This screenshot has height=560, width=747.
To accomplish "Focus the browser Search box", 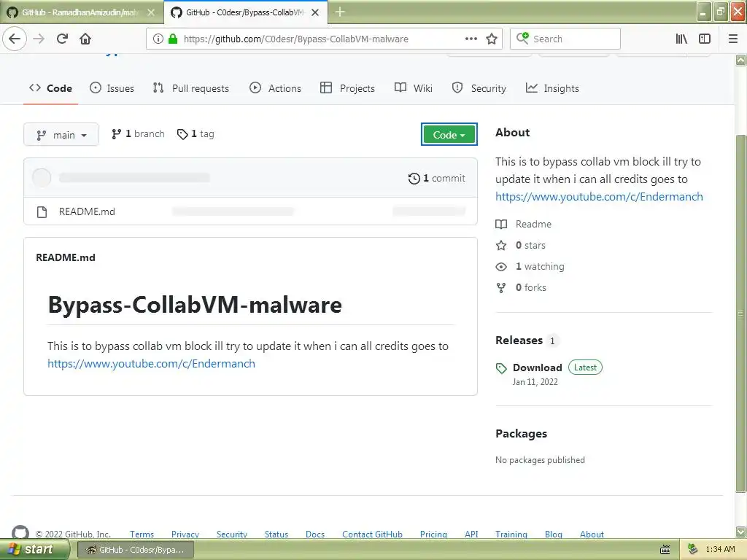I will click(565, 39).
